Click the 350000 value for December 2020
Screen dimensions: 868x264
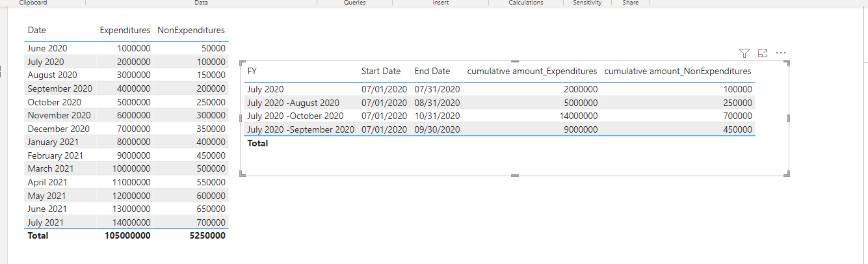[211, 129]
